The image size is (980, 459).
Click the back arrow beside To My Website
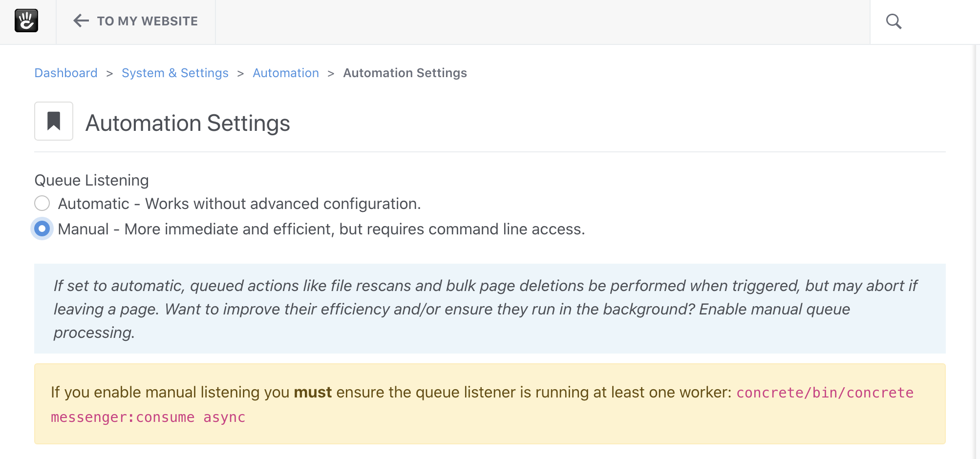pyautogui.click(x=81, y=21)
